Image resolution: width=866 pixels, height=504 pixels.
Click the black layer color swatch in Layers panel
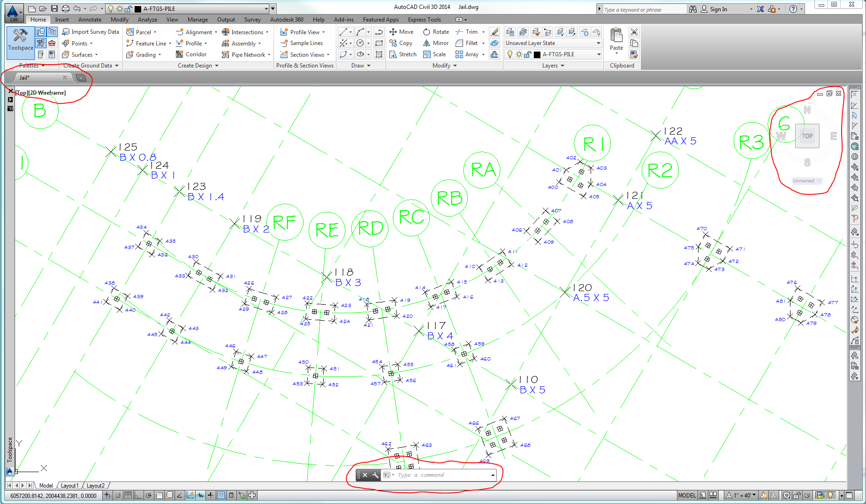537,54
